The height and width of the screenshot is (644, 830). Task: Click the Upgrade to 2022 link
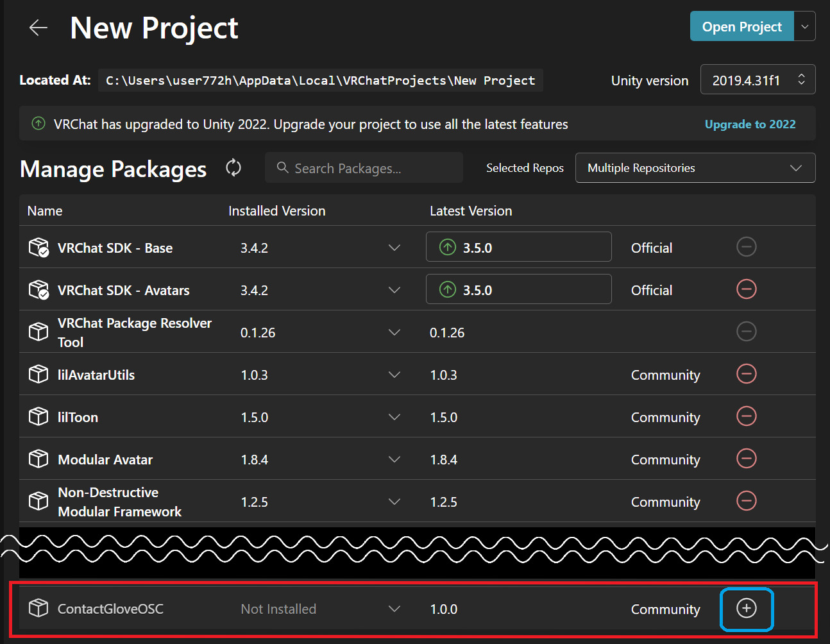[x=750, y=124]
